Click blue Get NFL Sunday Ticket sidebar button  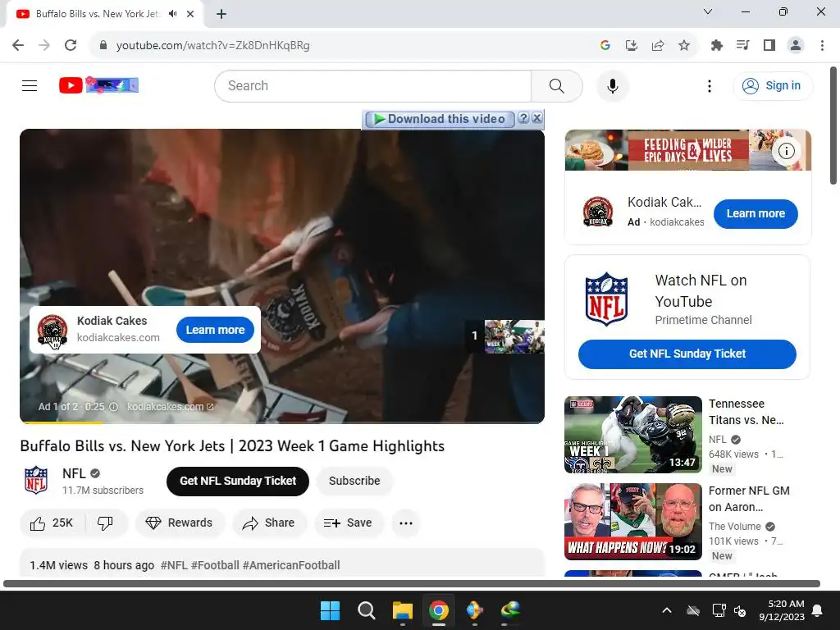[x=687, y=354]
